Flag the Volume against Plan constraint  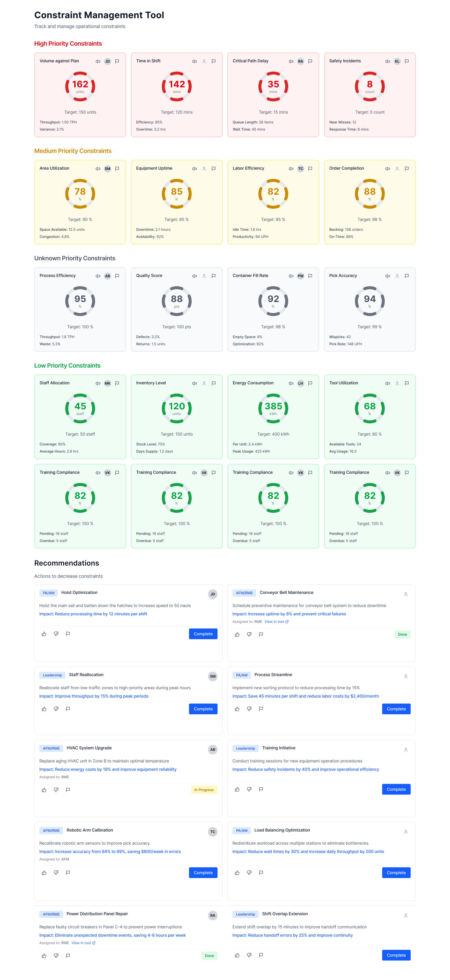117,61
